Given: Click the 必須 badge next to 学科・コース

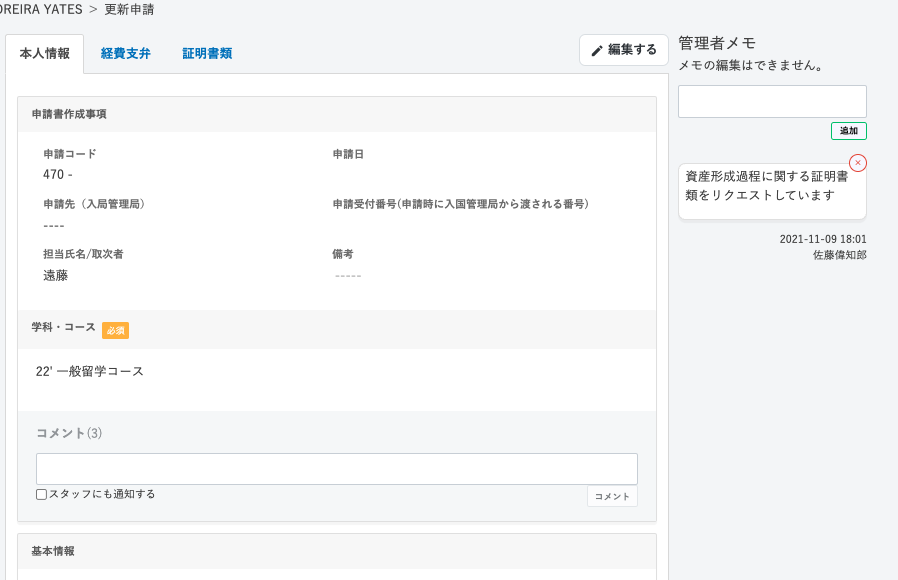Looking at the screenshot, I should (x=115, y=330).
